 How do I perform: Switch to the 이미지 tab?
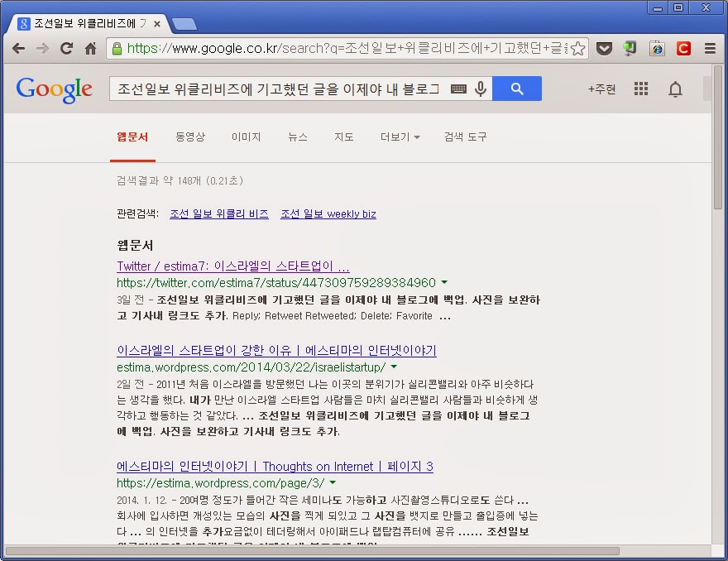pos(246,137)
